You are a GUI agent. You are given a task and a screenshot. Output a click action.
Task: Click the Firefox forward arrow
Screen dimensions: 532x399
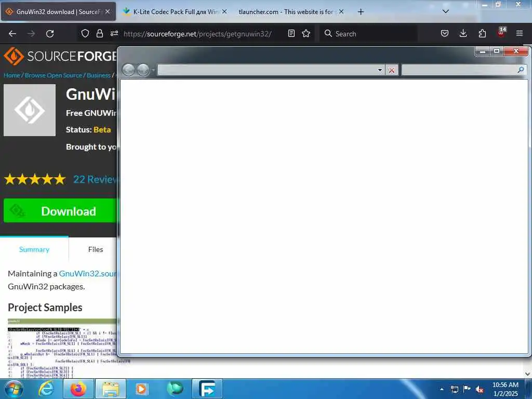point(31,34)
